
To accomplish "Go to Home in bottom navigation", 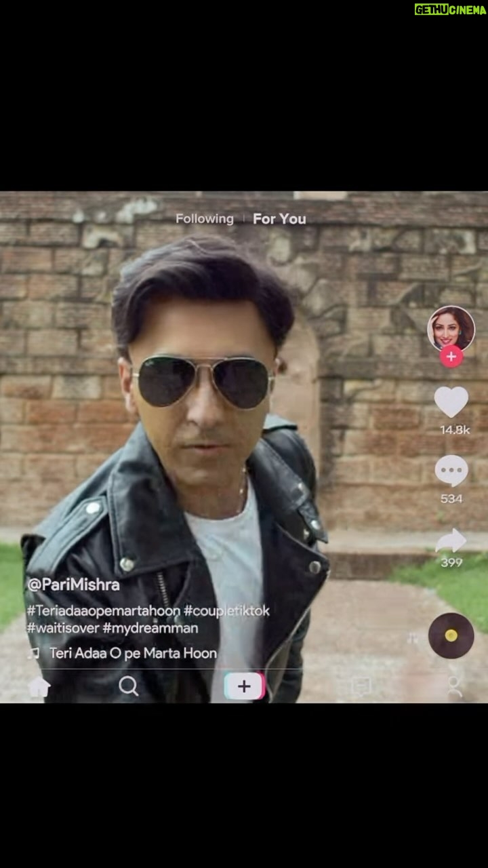I will point(39,687).
